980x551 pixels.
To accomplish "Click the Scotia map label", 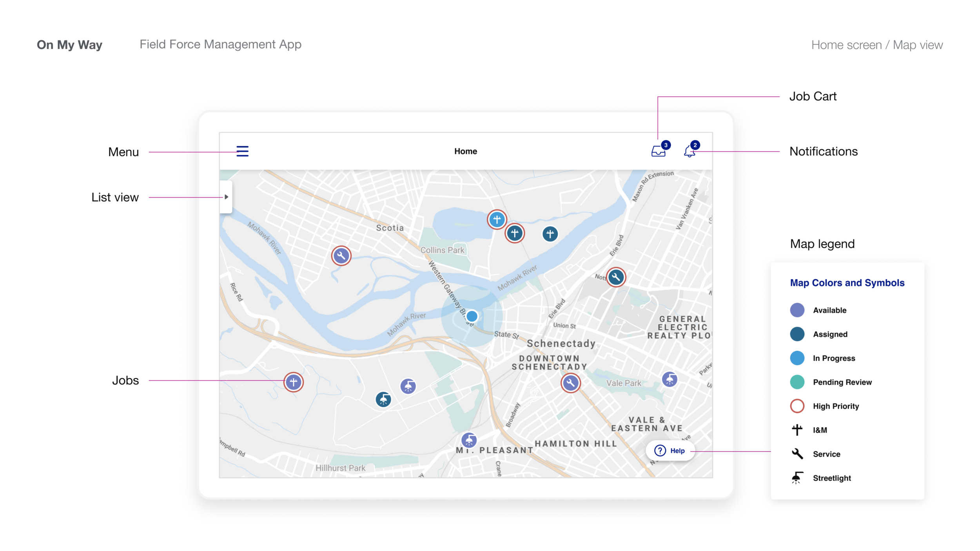I will pyautogui.click(x=390, y=228).
